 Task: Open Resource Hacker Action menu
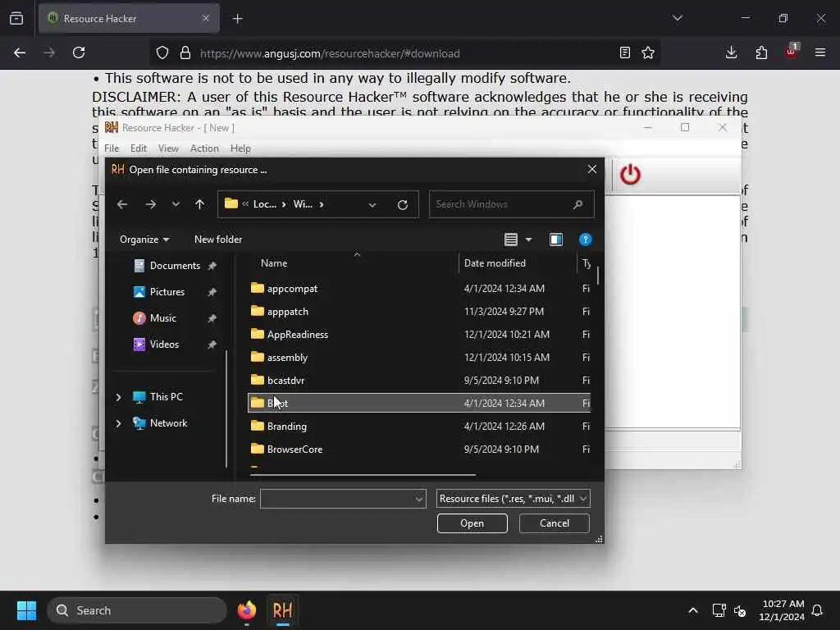pyautogui.click(x=204, y=148)
